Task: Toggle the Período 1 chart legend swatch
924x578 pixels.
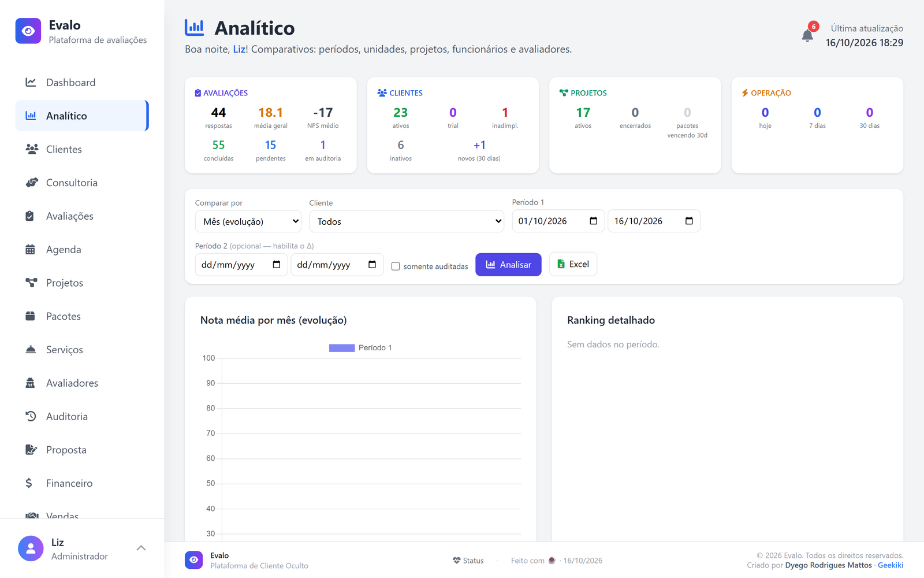Action: point(342,348)
